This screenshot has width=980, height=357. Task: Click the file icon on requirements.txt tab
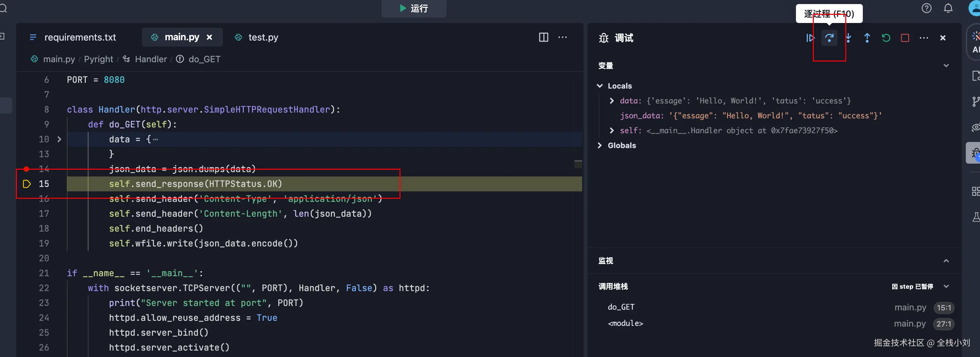pos(33,37)
